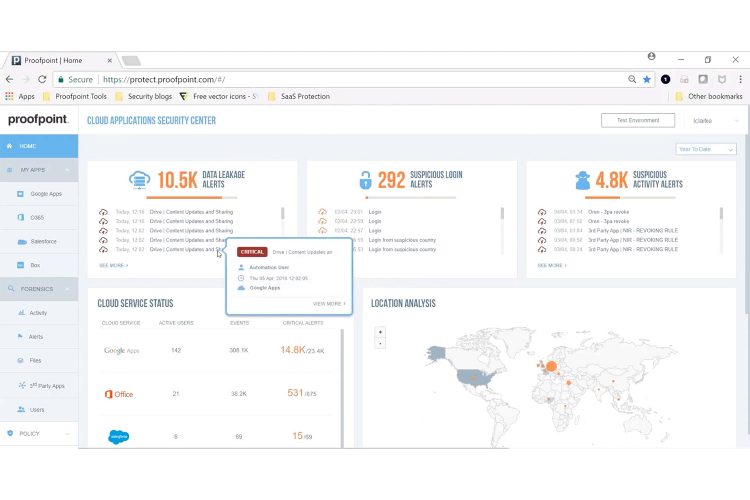Click the Suspicious Login progress bar

tap(410, 197)
